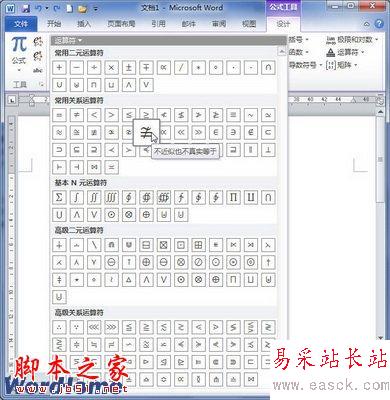Image resolution: width=390 pixels, height=400 pixels.
Task: Insert the plus-minus ± symbol
Action: point(129,67)
